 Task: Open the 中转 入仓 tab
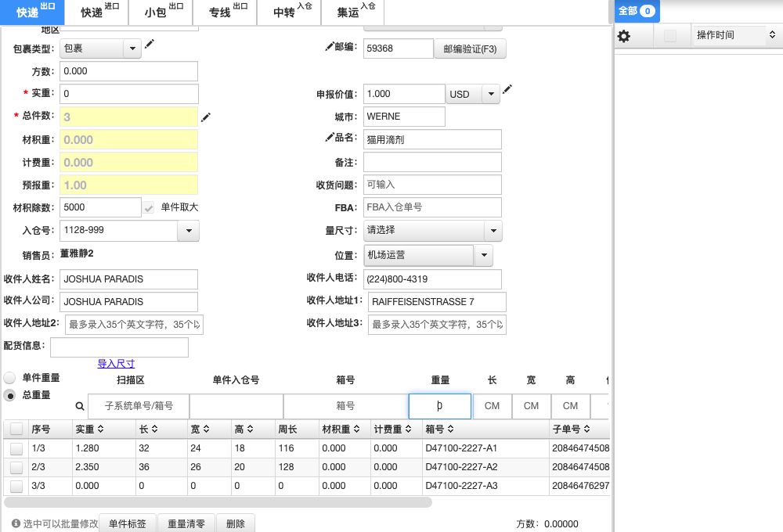(x=289, y=12)
